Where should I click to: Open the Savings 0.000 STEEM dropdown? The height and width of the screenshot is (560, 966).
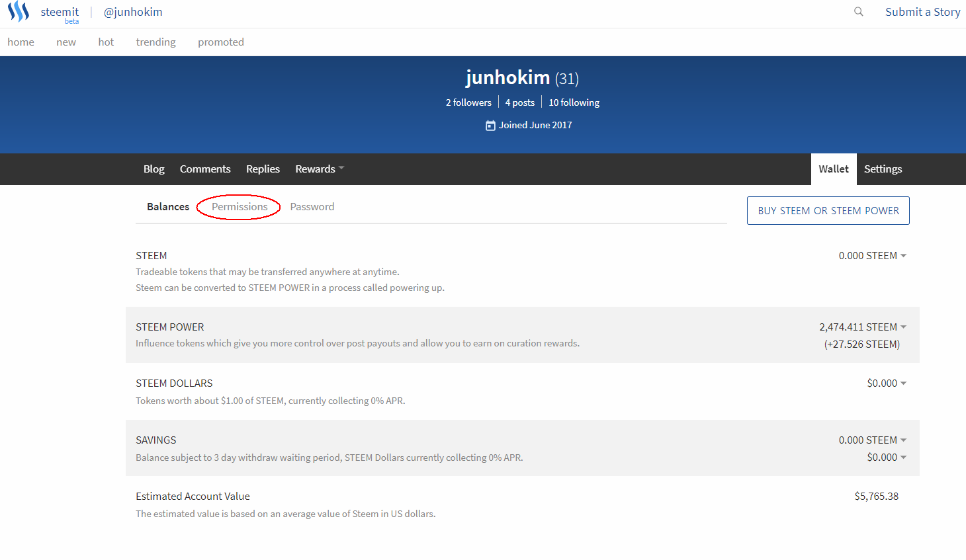[873, 440]
